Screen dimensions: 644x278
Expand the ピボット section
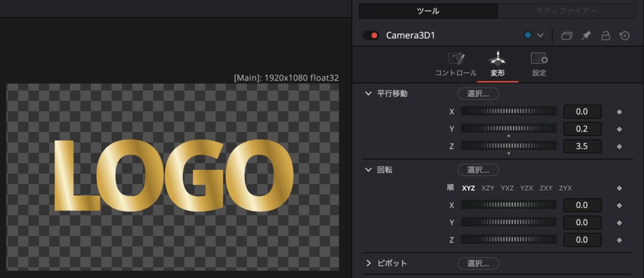point(368,263)
